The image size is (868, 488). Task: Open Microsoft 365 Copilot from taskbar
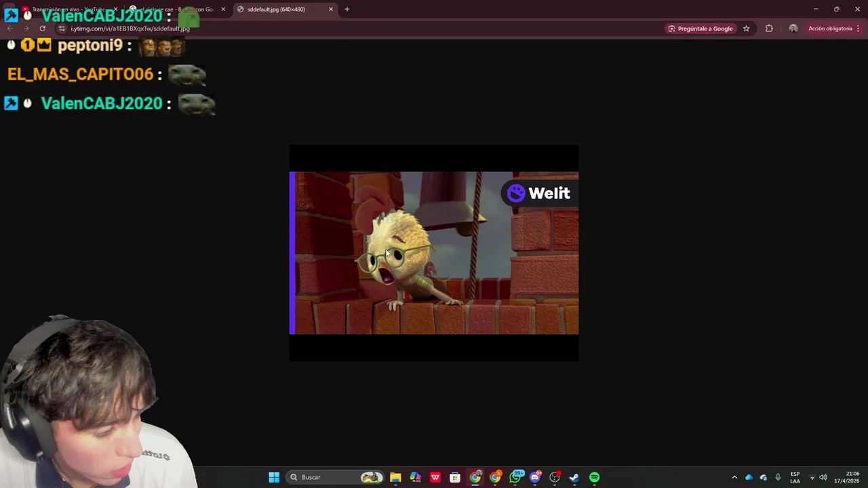[415, 477]
